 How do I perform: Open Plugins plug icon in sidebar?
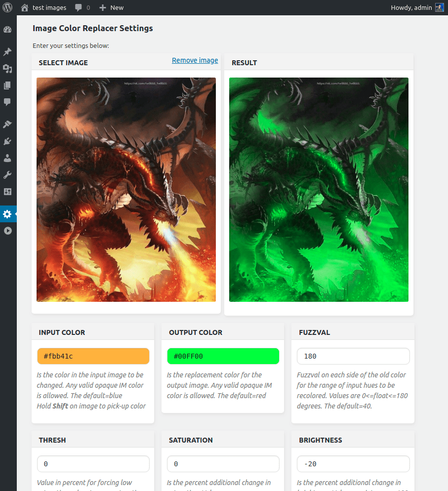[7, 141]
